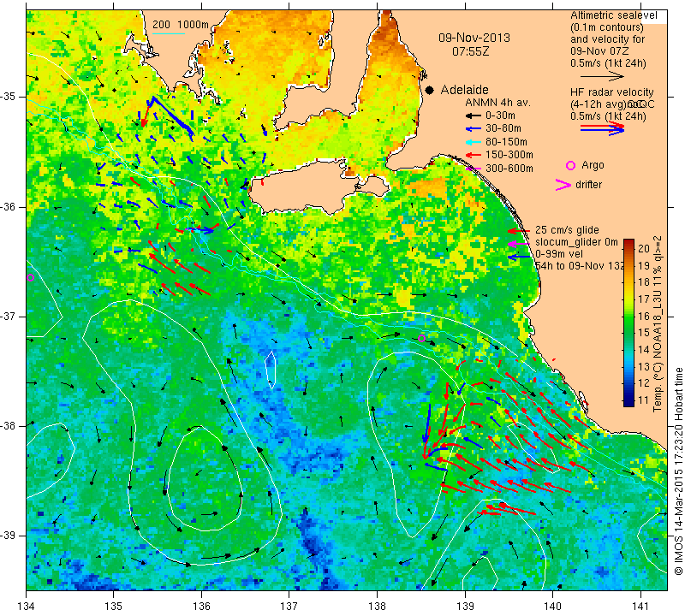This screenshot has width=685, height=616.
Task: Click the blue 30-80m legend arrow
Action: 474,129
